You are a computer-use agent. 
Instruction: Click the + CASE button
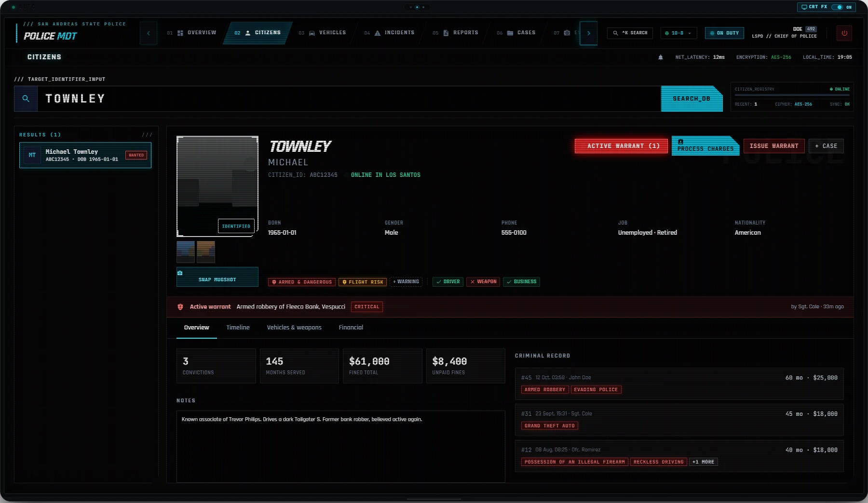[826, 146]
